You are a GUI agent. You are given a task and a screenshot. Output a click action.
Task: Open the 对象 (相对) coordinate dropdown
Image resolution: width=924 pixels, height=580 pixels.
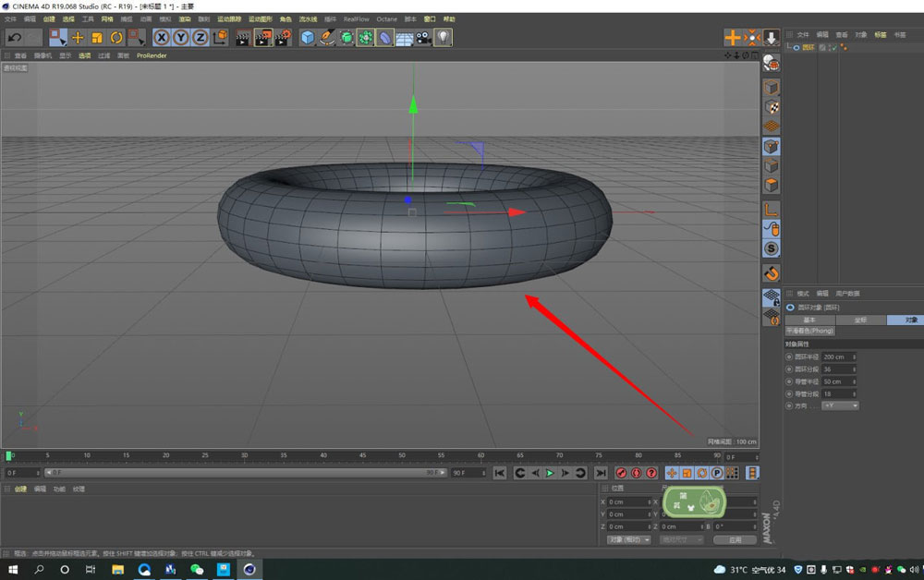[x=628, y=539]
